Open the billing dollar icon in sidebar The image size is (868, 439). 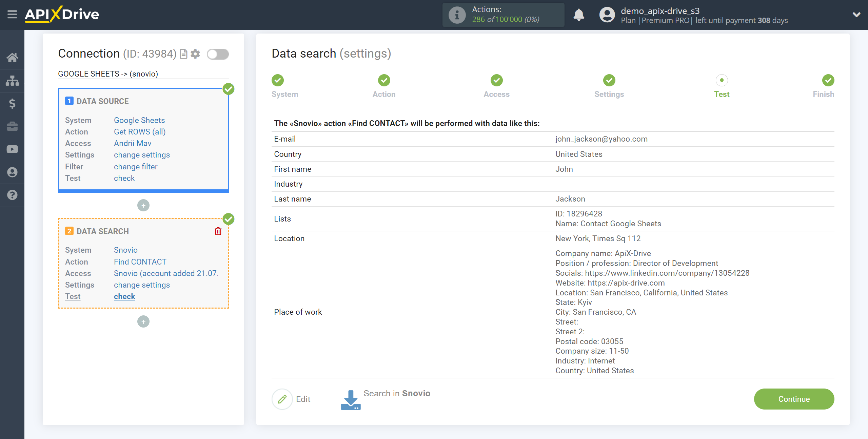(12, 103)
